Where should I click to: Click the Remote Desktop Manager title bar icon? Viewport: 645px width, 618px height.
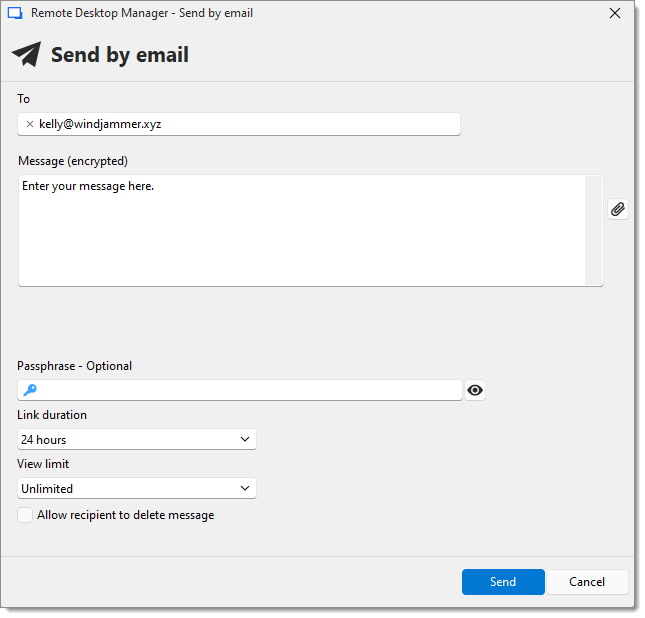click(15, 13)
